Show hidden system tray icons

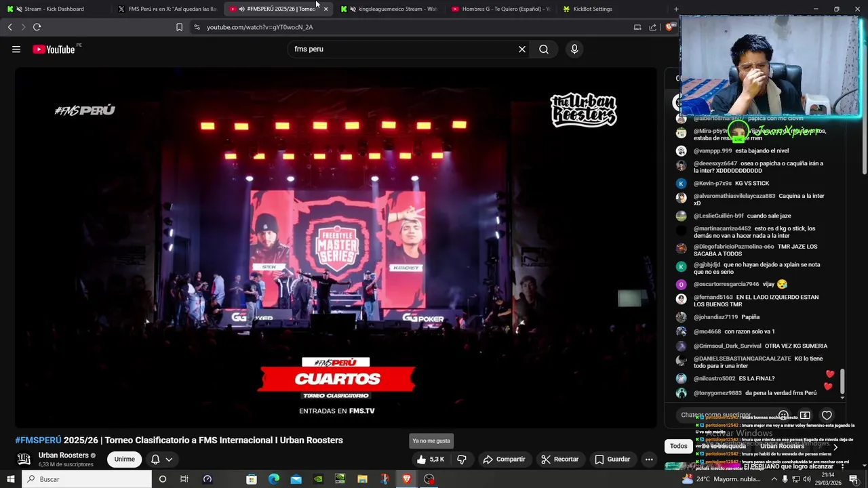pyautogui.click(x=774, y=479)
